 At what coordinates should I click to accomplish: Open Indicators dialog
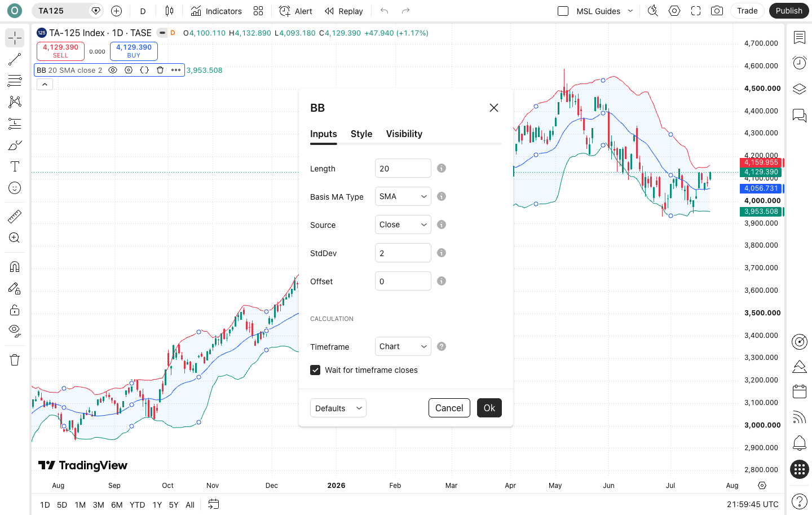216,11
